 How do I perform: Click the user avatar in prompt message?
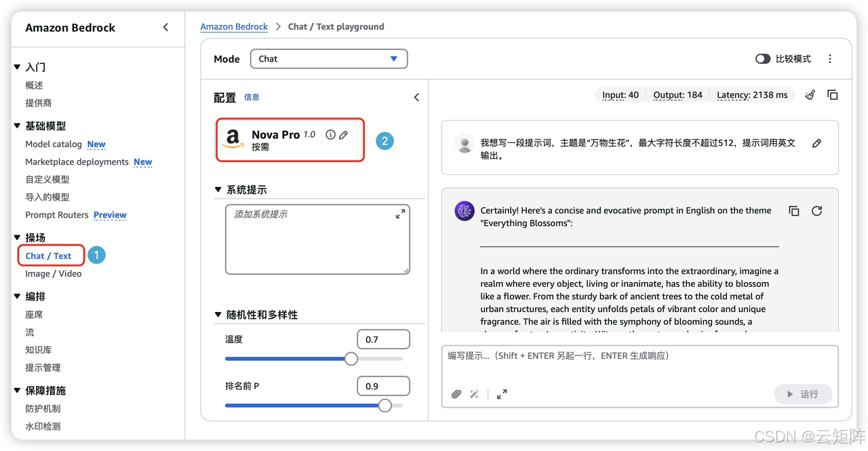pyautogui.click(x=465, y=144)
